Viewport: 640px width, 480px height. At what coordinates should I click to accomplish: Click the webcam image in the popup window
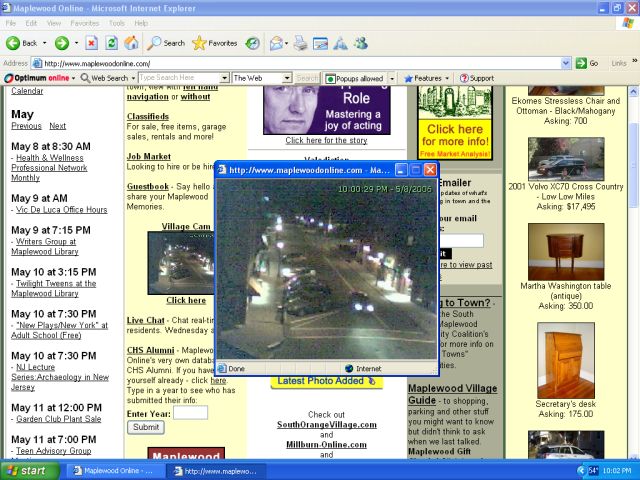pos(326,269)
